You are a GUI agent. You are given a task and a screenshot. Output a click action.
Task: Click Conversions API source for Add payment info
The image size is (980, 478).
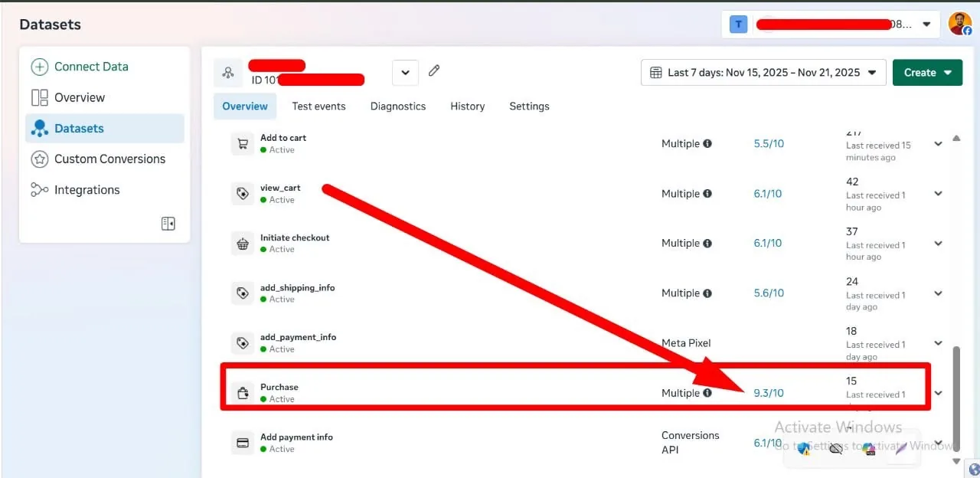point(691,443)
